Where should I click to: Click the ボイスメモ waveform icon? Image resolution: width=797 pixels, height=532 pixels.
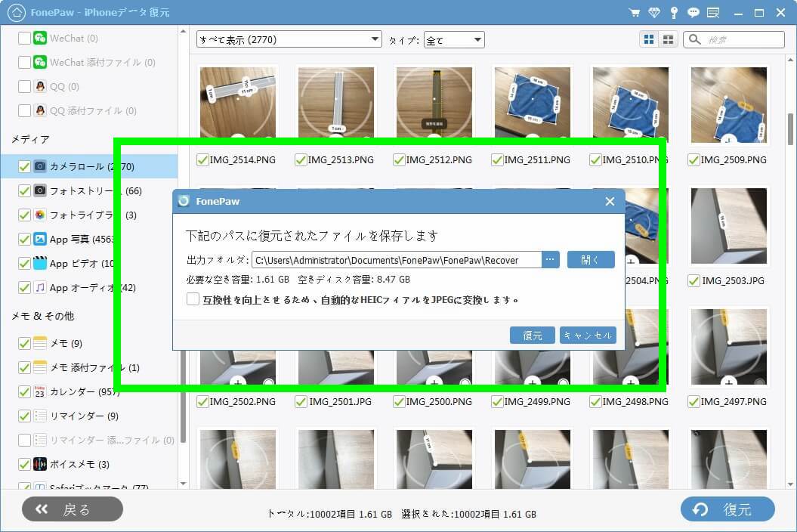40,464
